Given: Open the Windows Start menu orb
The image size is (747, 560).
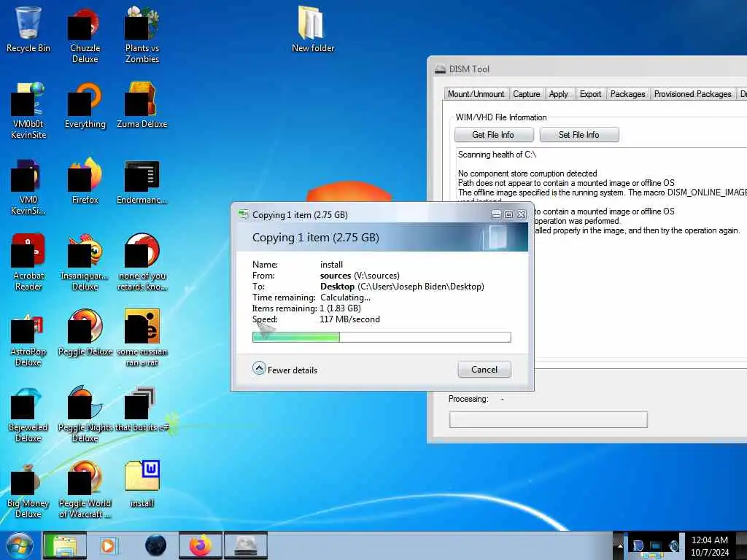Looking at the screenshot, I should (20, 545).
